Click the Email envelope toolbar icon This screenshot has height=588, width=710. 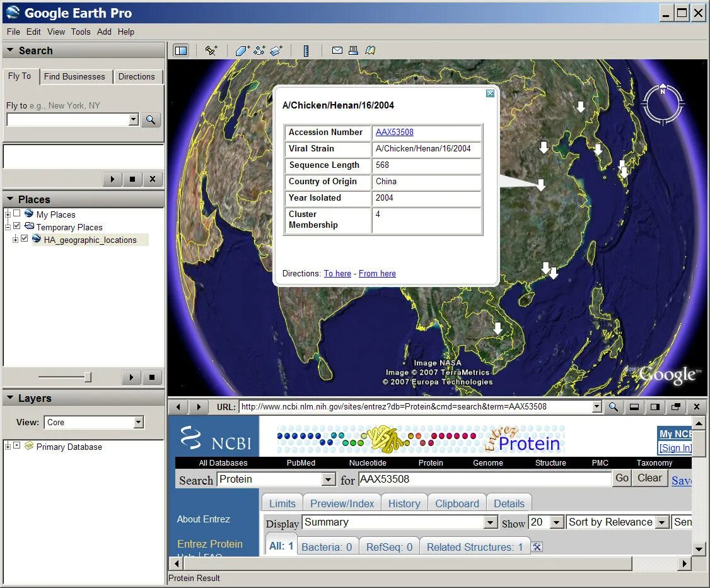tap(337, 50)
